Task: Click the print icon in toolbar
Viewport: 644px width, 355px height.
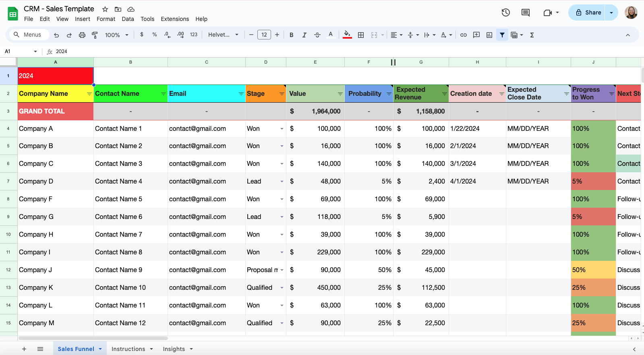Action: coord(82,35)
